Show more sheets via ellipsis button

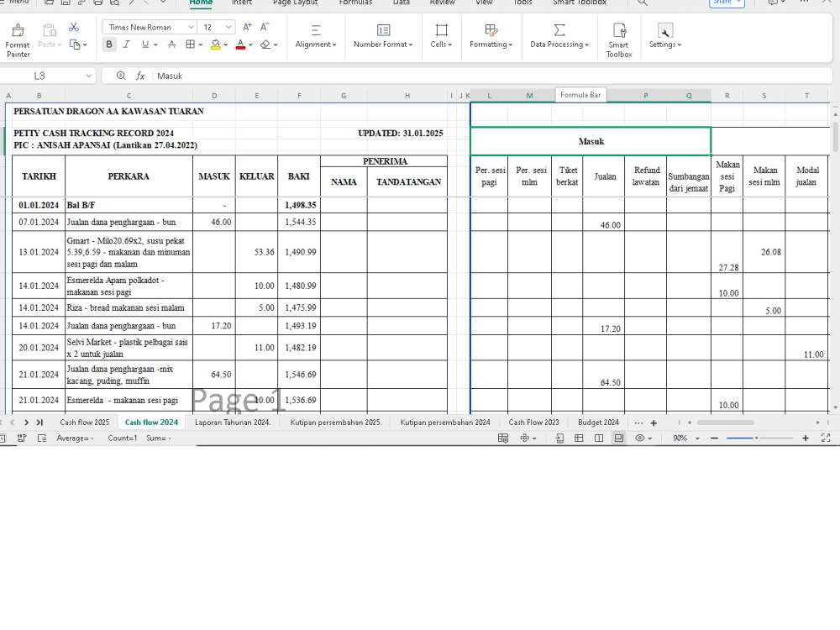638,423
